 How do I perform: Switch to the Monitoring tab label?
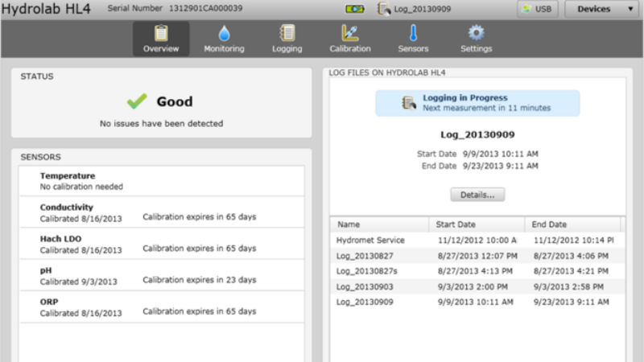[x=224, y=48]
